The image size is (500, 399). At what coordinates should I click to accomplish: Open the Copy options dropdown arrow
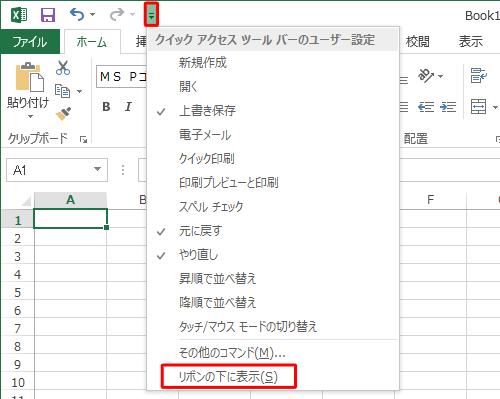pos(79,91)
